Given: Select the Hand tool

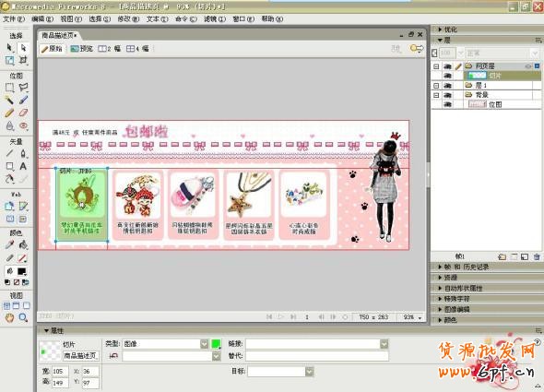Looking at the screenshot, I should click(x=9, y=317).
